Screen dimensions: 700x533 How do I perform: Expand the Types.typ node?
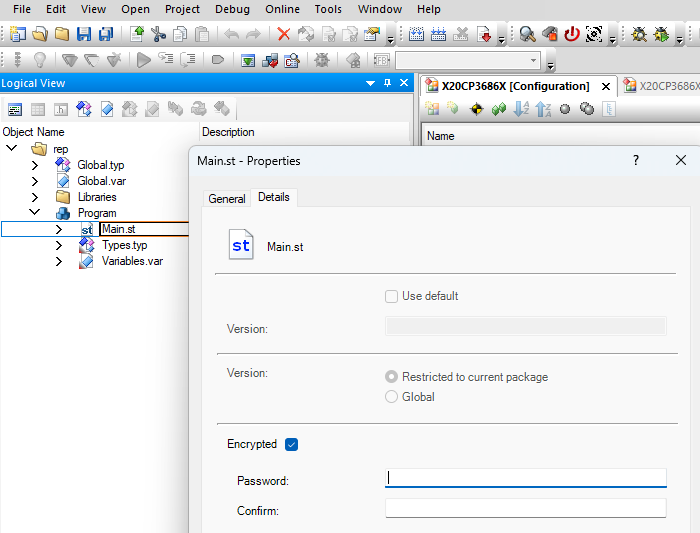point(58,246)
